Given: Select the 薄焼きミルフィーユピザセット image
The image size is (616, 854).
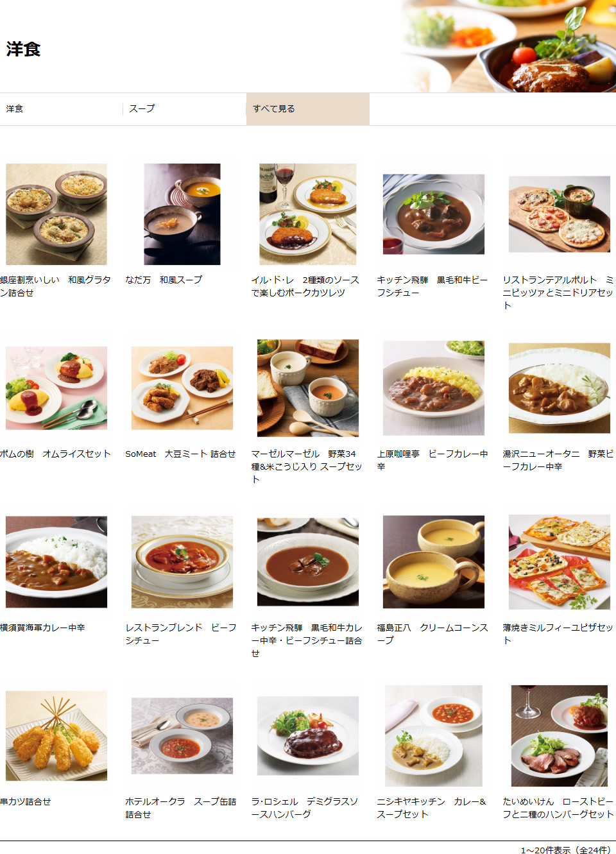Looking at the screenshot, I should click(x=560, y=562).
